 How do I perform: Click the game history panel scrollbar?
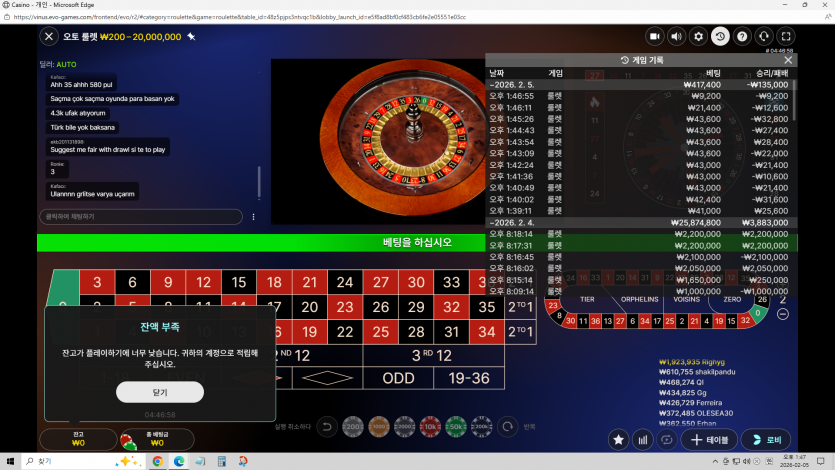coord(794,101)
